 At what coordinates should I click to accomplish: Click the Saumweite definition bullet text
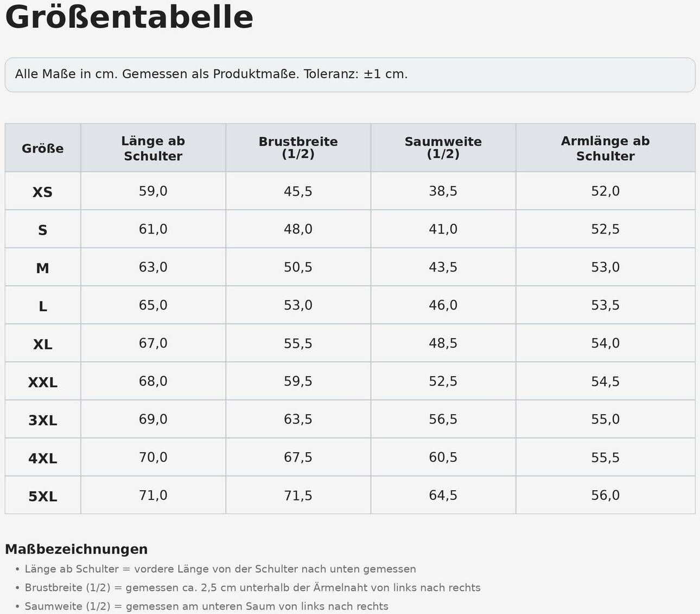tap(206, 606)
